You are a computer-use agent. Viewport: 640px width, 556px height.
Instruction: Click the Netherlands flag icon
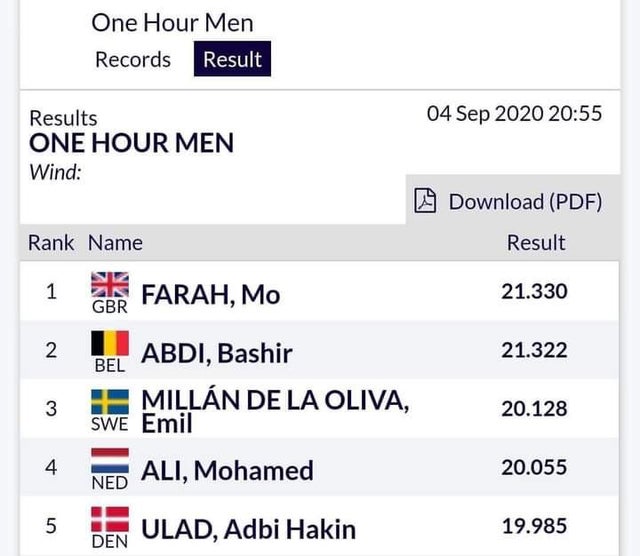(x=110, y=461)
